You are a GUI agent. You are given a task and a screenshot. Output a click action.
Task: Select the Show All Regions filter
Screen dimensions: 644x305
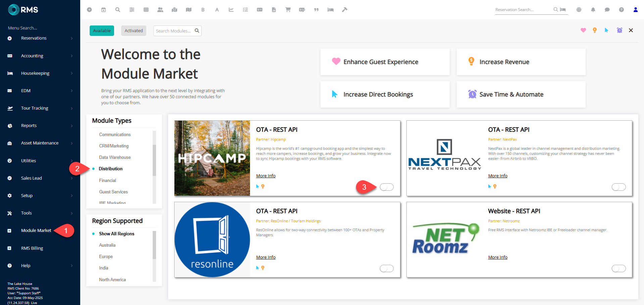[x=116, y=234]
